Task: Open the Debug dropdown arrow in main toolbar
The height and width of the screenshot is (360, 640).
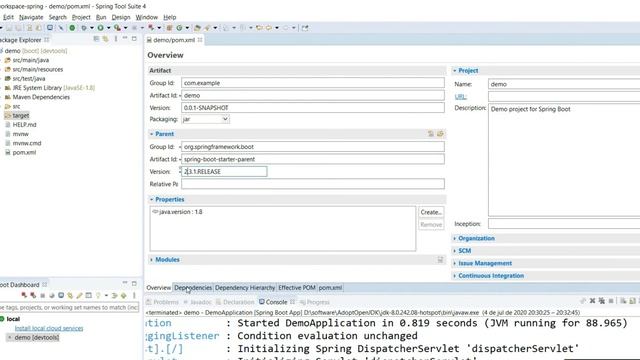Action: click(x=91, y=28)
